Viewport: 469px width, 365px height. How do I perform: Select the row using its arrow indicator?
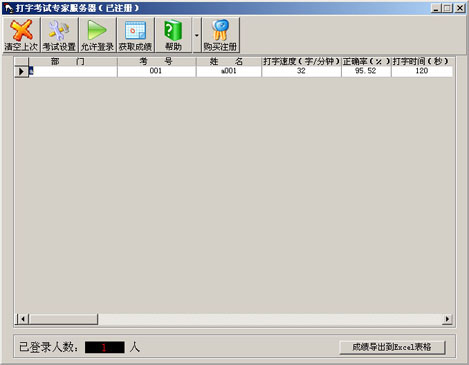pyautogui.click(x=21, y=71)
